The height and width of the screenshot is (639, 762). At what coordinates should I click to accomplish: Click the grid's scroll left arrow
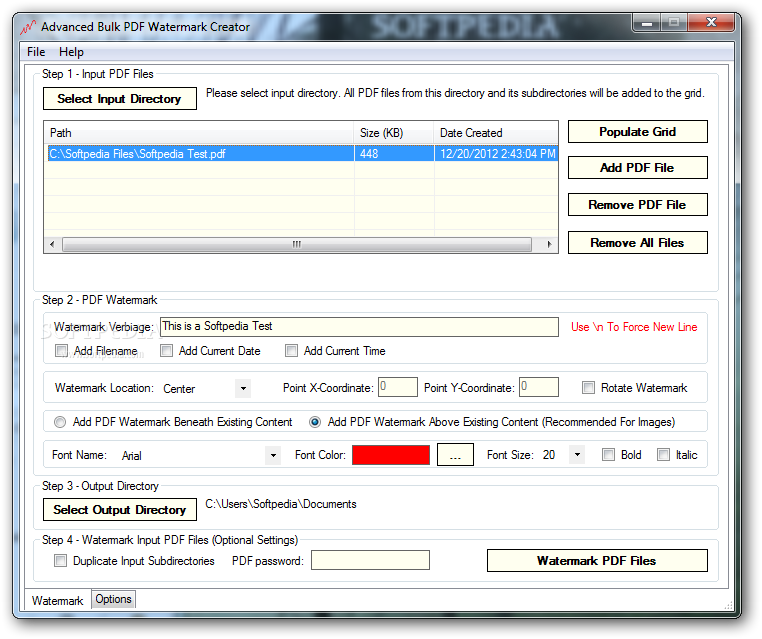tap(52, 244)
